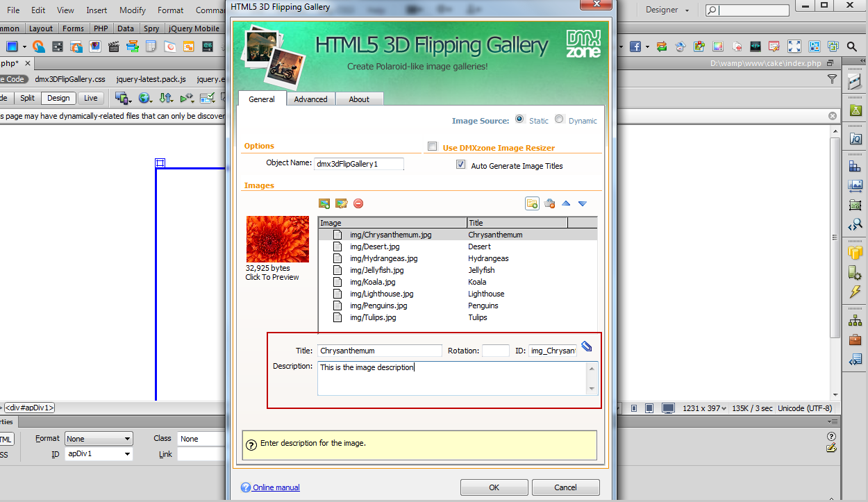Switch to the About tab

click(359, 99)
